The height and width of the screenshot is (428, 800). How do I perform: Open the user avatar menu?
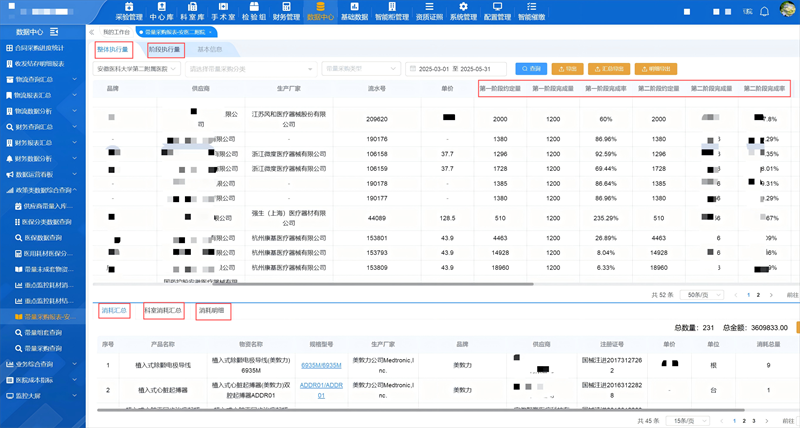pos(788,9)
